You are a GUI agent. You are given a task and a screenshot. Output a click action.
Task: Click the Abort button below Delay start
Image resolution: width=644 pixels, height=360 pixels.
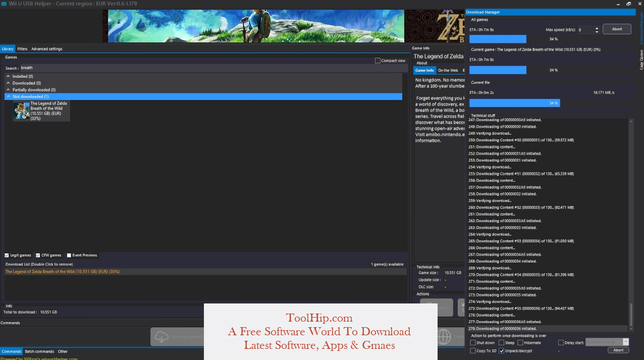coord(618,350)
